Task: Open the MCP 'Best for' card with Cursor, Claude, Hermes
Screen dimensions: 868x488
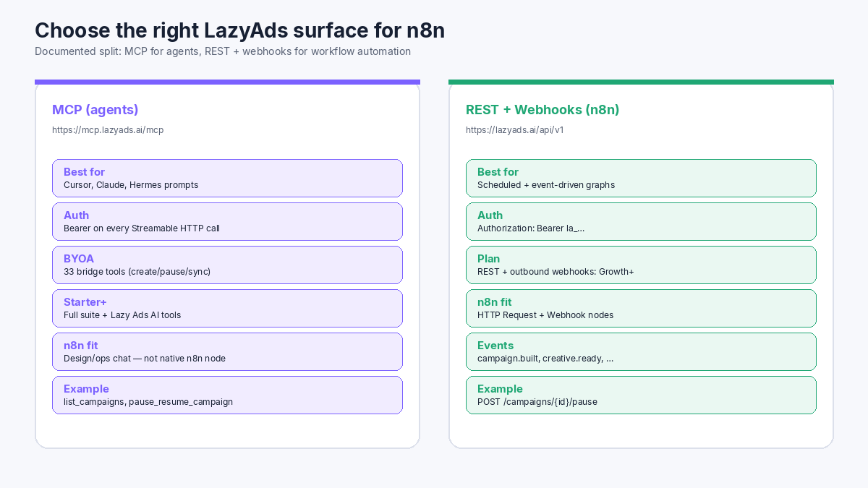Action: pyautogui.click(x=227, y=178)
